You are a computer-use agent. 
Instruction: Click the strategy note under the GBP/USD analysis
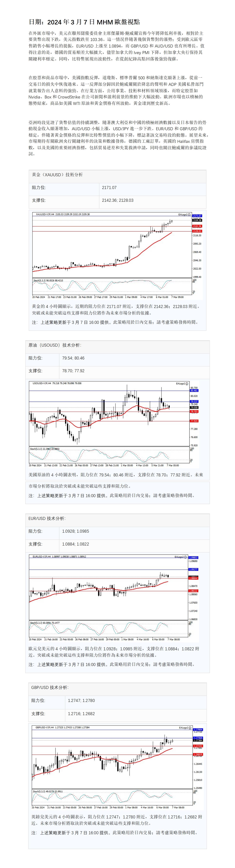point(115,832)
